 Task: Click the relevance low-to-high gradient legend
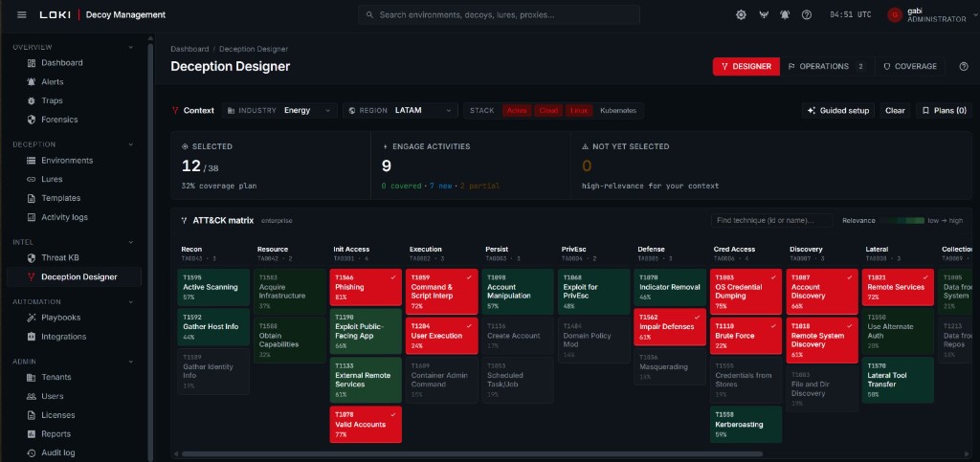902,220
